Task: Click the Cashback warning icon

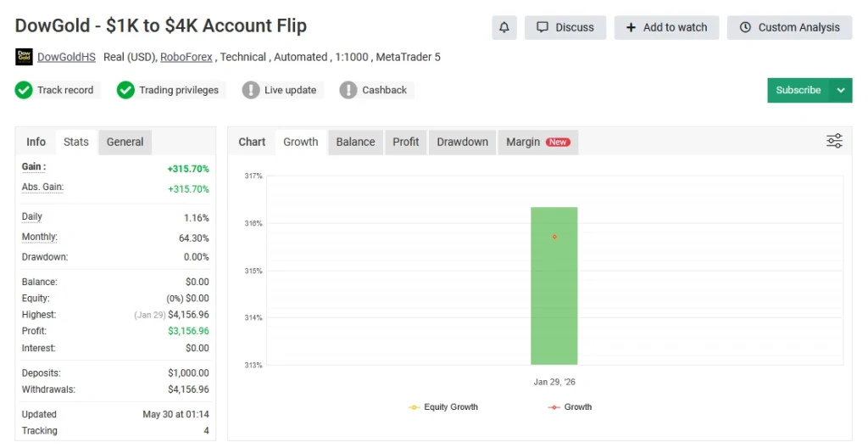Action: [348, 90]
